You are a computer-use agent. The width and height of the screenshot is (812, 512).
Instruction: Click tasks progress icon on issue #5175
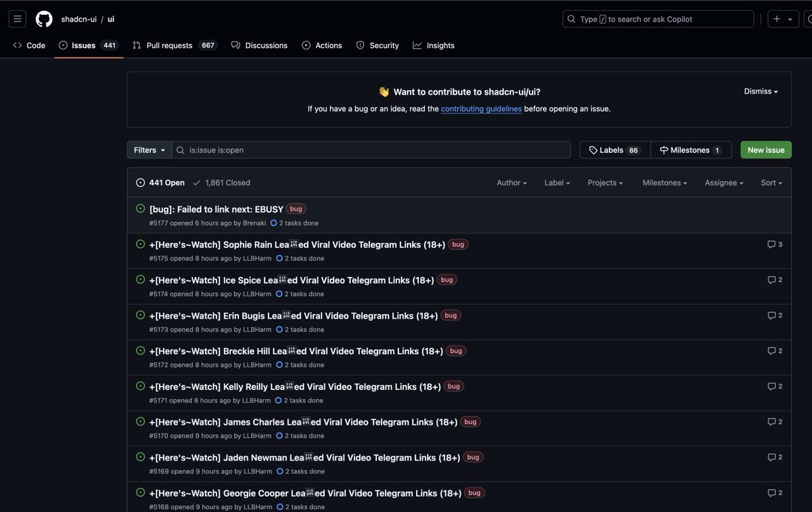279,258
